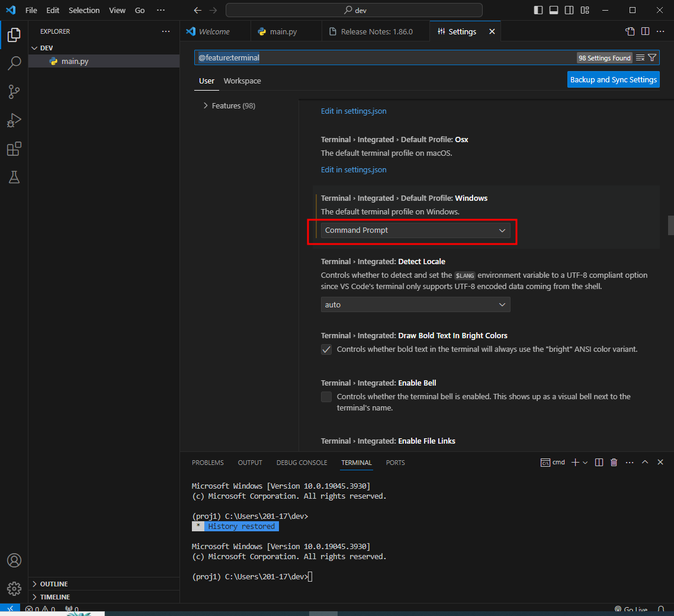Viewport: 674px width, 616px height.
Task: Open the Manage gear icon
Action: [x=14, y=589]
